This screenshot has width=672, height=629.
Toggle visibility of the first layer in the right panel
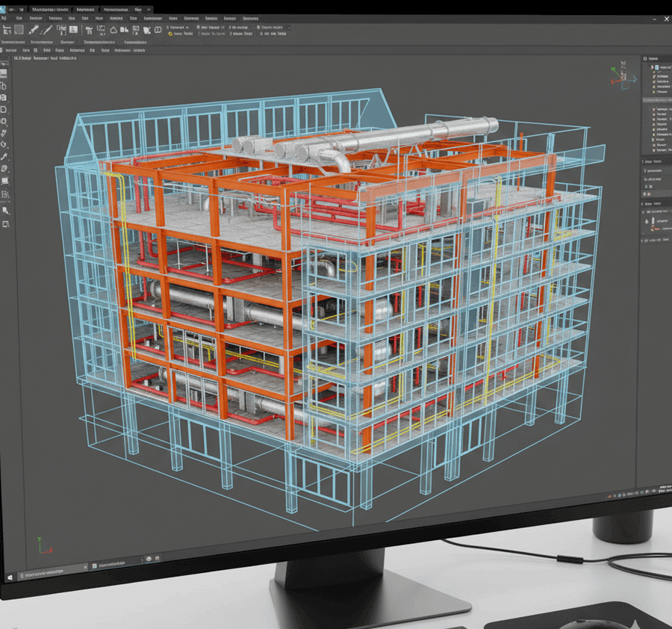point(653,72)
